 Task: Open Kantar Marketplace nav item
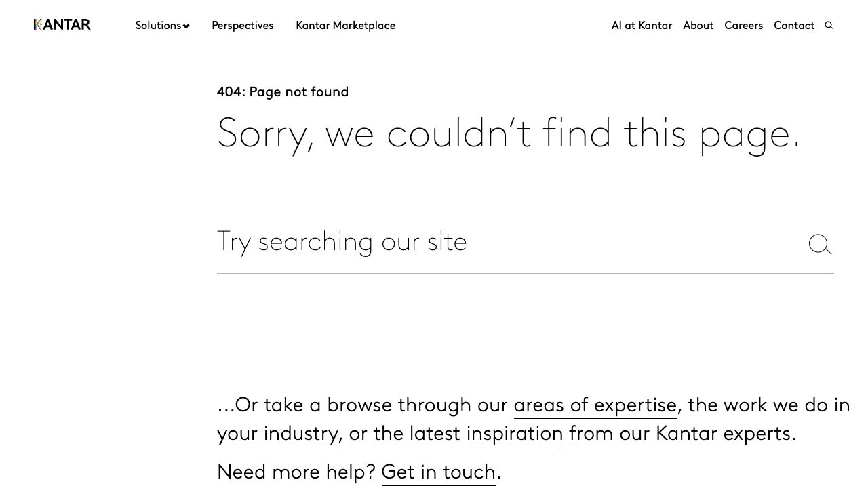[345, 25]
